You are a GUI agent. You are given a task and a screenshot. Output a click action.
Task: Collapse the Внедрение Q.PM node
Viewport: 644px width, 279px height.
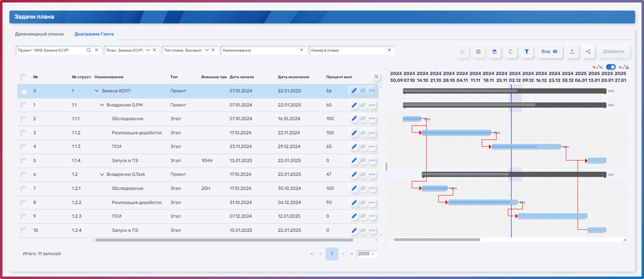pos(102,105)
